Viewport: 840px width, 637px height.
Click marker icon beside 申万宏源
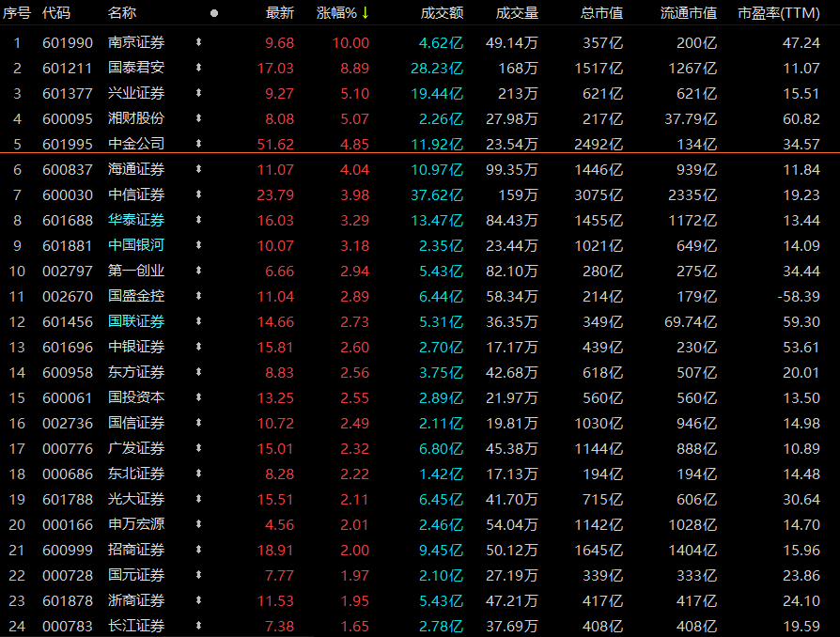(199, 524)
